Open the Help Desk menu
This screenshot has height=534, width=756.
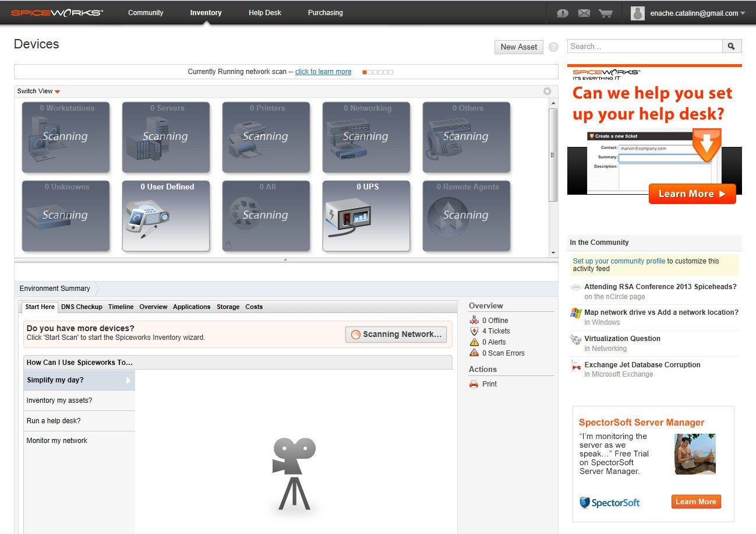click(265, 13)
